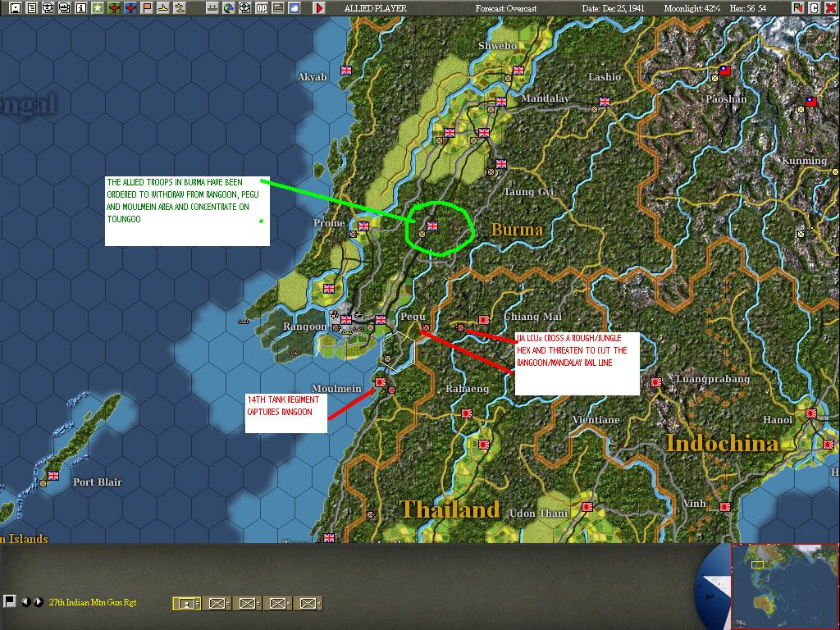Click the white star on green icon
Image resolution: width=840 pixels, height=630 pixels.
pyautogui.click(x=97, y=8)
